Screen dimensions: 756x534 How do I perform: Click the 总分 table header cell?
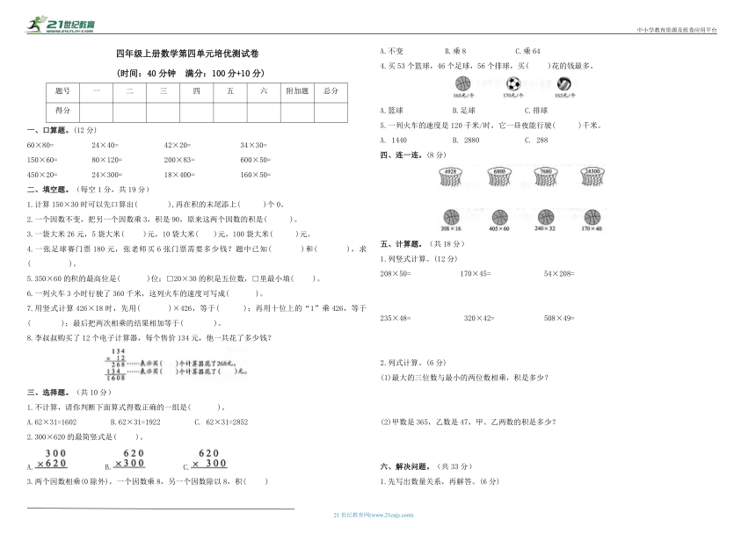pos(331,91)
